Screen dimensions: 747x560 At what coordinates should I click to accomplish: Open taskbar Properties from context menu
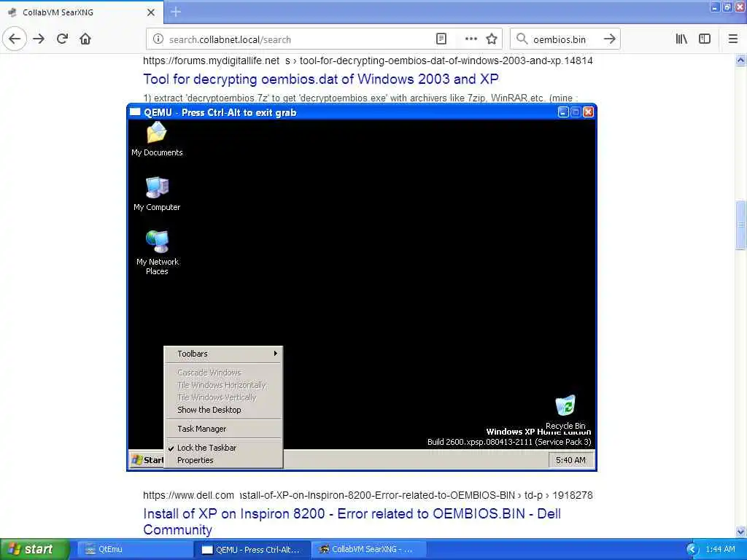(223, 461)
